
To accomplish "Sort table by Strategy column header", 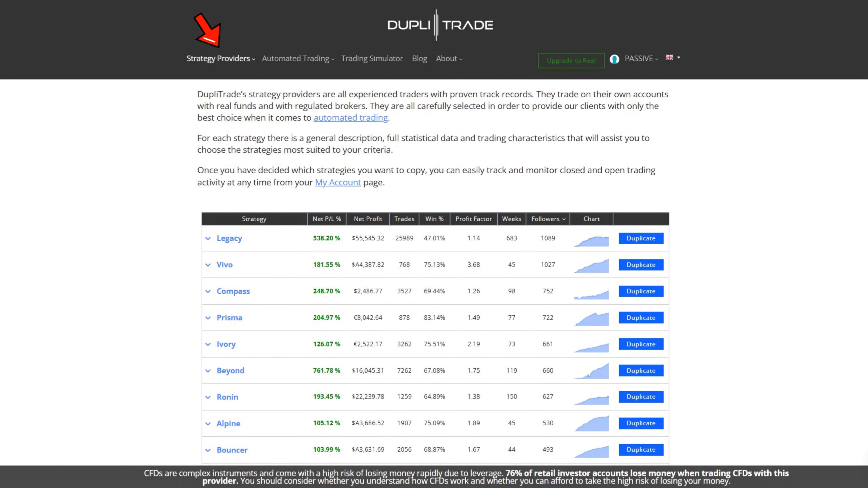I will (x=254, y=219).
